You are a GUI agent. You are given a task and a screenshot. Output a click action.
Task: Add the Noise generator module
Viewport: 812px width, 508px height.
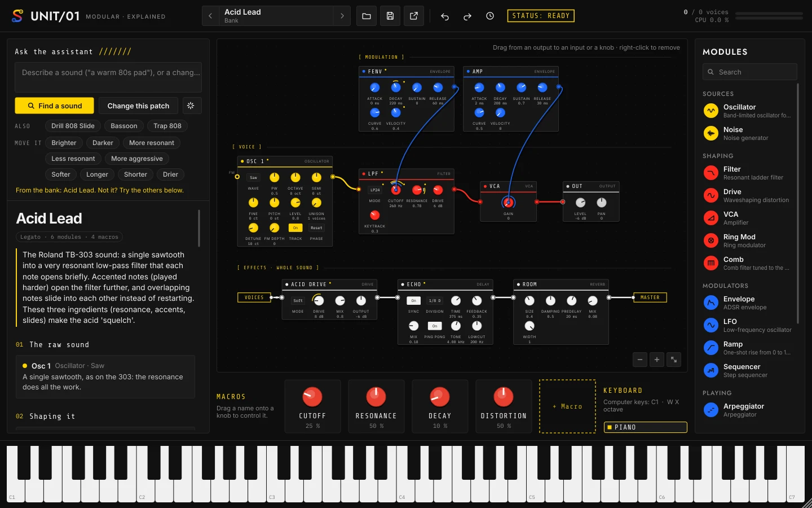[711, 133]
